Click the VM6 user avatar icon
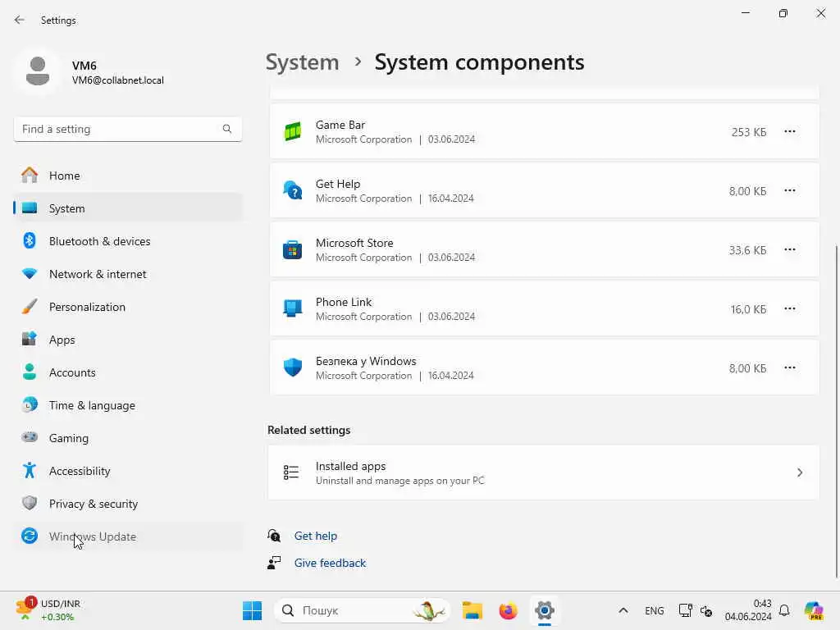 point(38,71)
